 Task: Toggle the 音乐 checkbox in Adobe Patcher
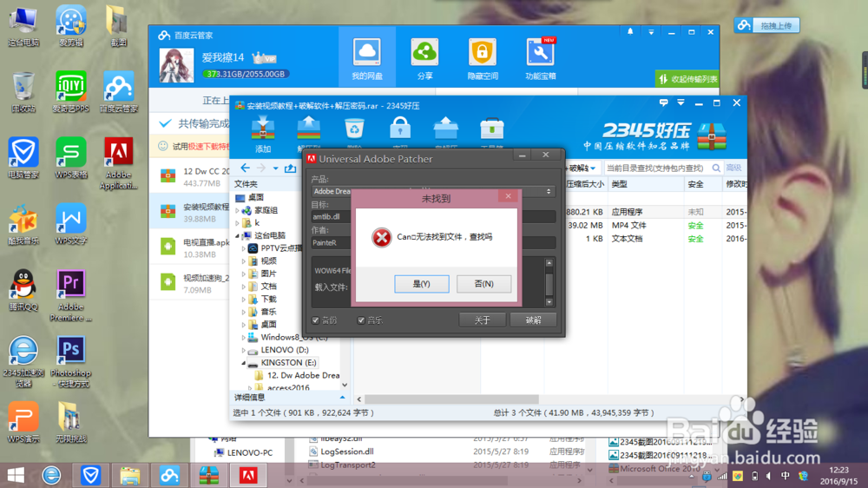coord(361,320)
